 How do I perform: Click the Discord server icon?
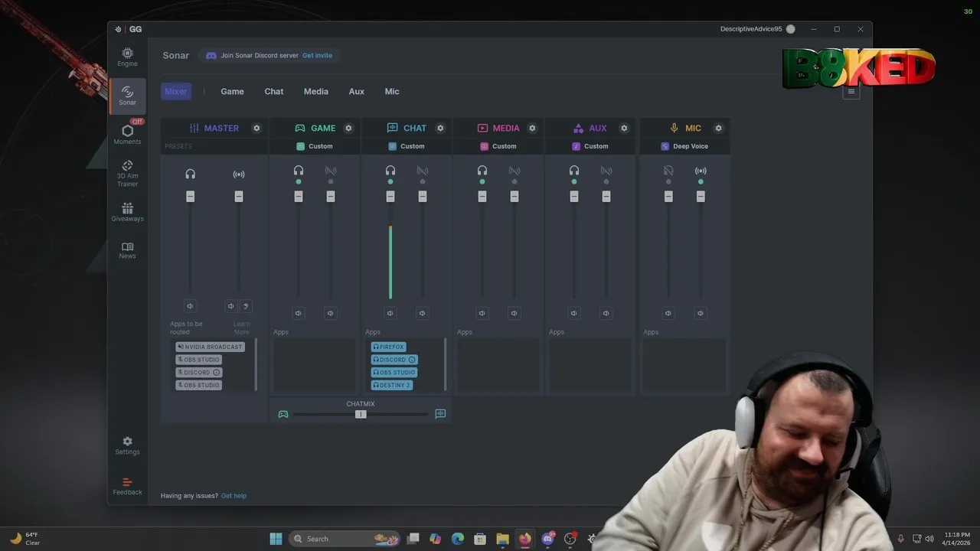[x=211, y=55]
